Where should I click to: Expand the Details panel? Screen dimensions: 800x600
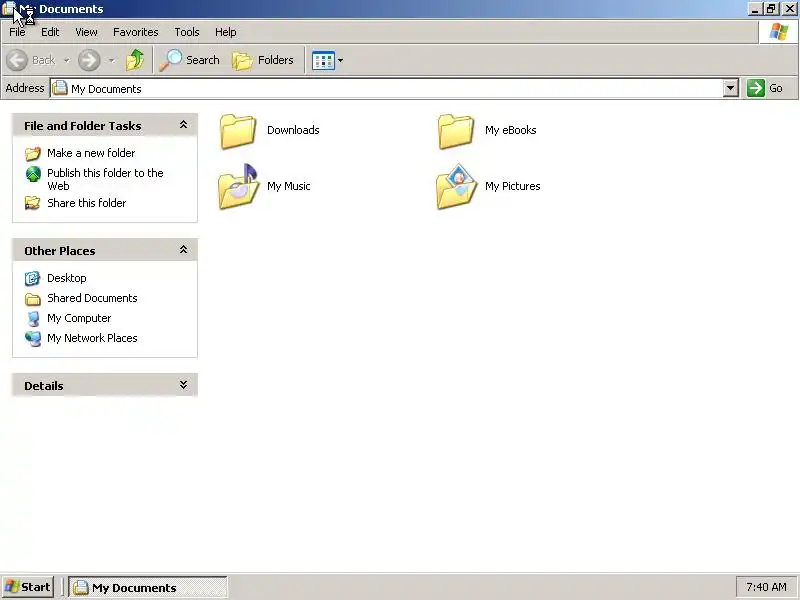183,385
